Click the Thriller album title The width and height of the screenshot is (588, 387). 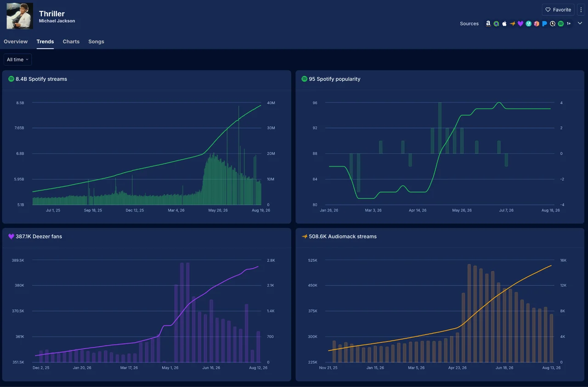52,14
